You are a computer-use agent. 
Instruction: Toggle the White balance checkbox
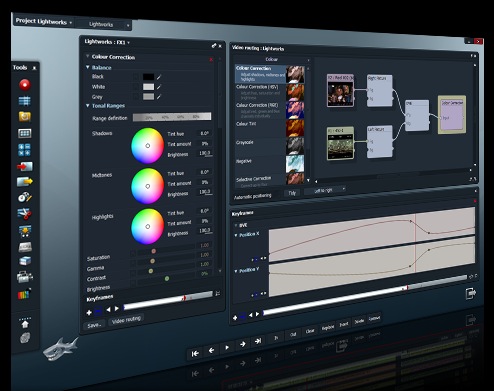click(136, 87)
